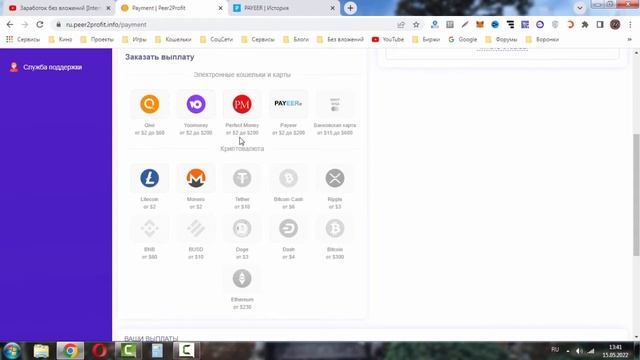Open the Google bookmark
The width and height of the screenshot is (640, 360).
coord(463,40)
